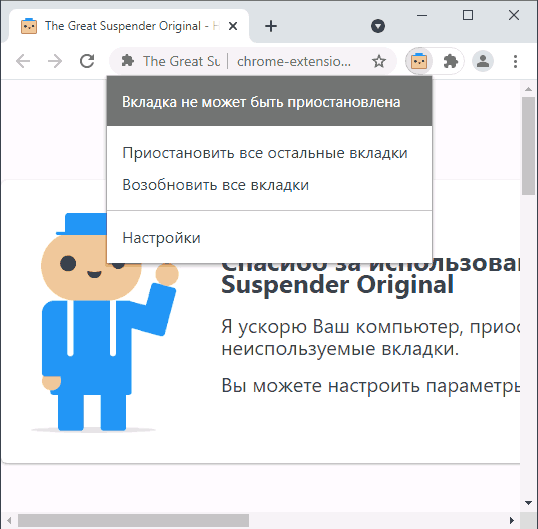Close the Chrome window
Screen dimensions: 538x529
coord(514,15)
